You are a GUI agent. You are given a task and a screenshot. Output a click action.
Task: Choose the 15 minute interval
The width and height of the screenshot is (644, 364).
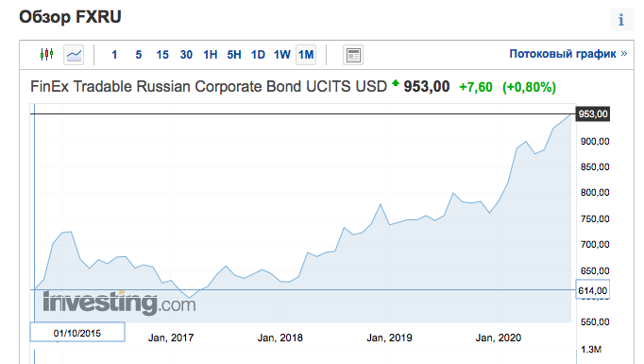click(x=162, y=55)
